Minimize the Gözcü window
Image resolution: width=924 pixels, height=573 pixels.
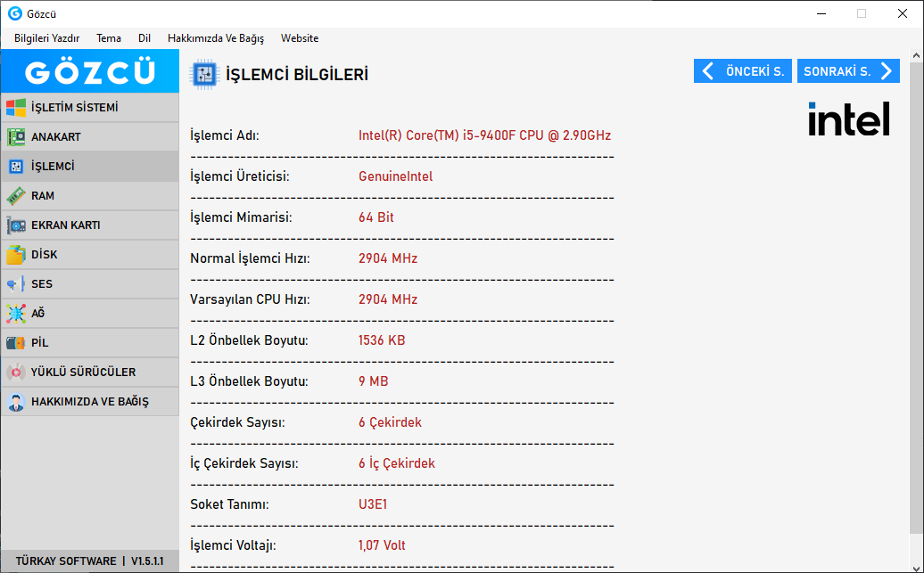tap(820, 13)
